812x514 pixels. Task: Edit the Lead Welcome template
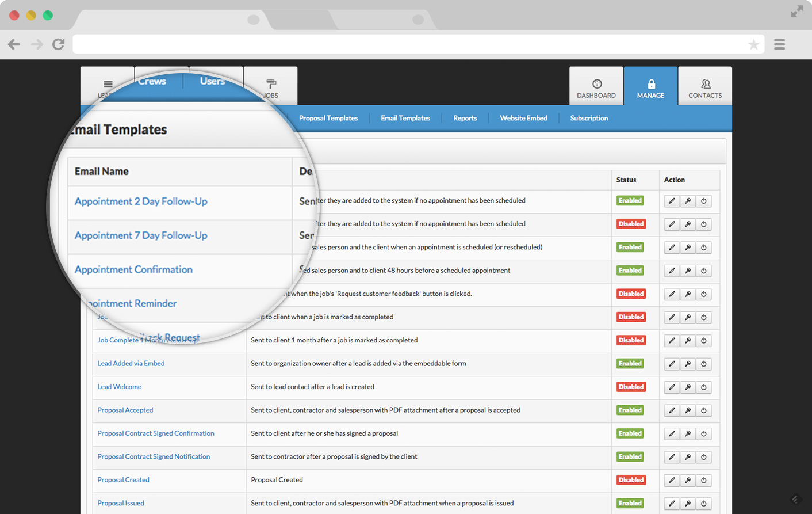click(x=672, y=387)
